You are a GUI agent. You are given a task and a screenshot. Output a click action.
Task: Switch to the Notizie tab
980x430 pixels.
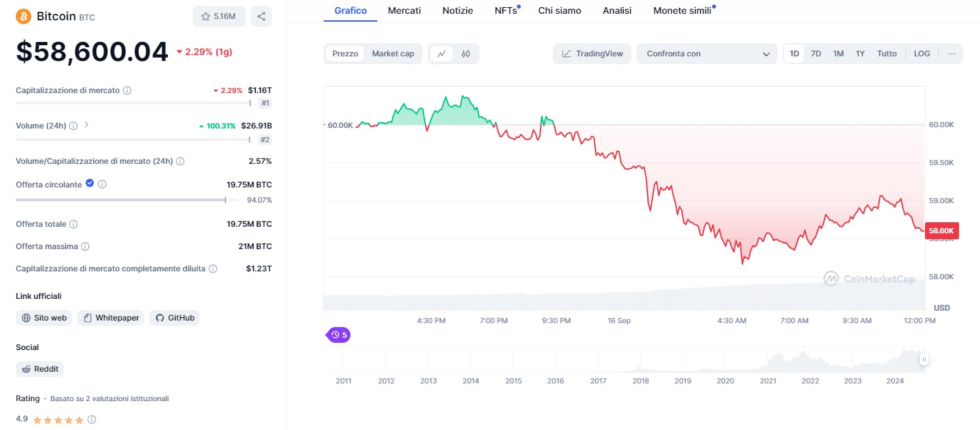coord(457,10)
